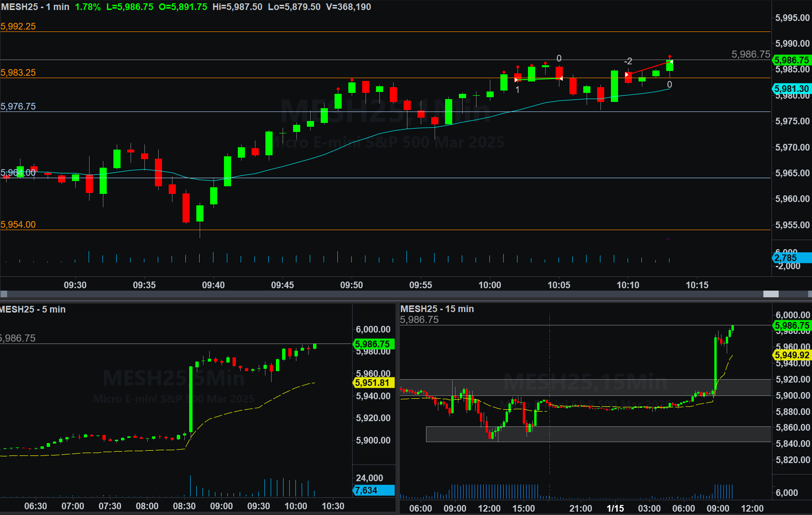Screen dimensions: 812x515
Task: Select the trade arrow marker below the "-2" label
Action: [x=628, y=74]
